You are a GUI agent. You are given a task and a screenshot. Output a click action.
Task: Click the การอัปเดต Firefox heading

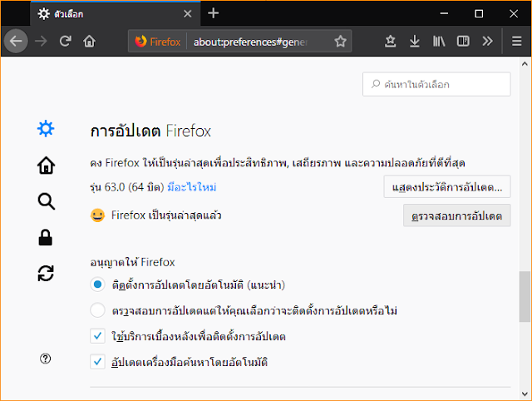pos(150,131)
